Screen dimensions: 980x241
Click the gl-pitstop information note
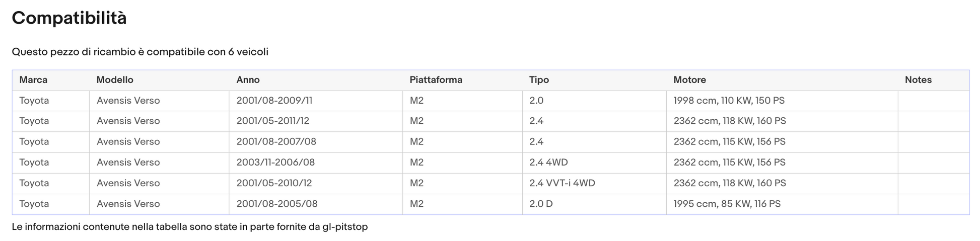click(x=190, y=227)
